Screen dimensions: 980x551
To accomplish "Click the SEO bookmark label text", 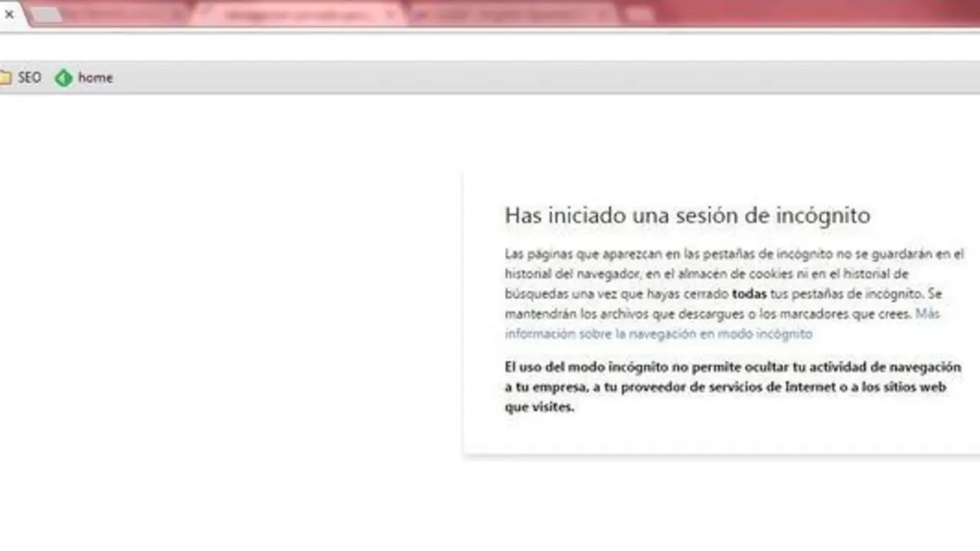I will coord(29,77).
